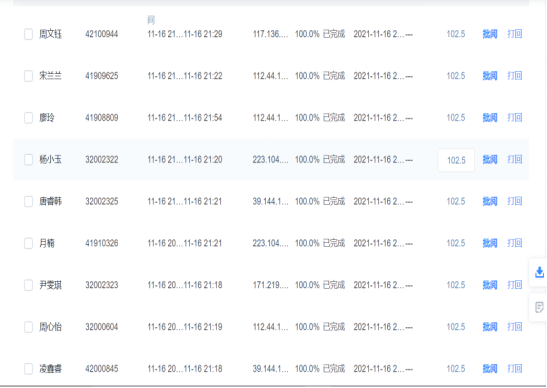The width and height of the screenshot is (547, 388).
Task: Click 批阅 in the 杨小玉 row
Action: 490,159
